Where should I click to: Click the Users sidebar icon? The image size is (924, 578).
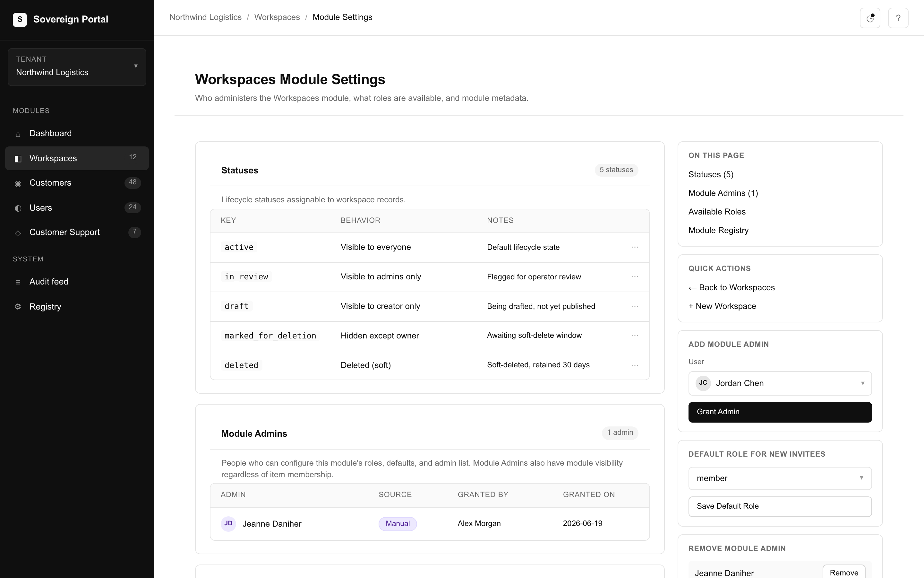[x=18, y=208]
